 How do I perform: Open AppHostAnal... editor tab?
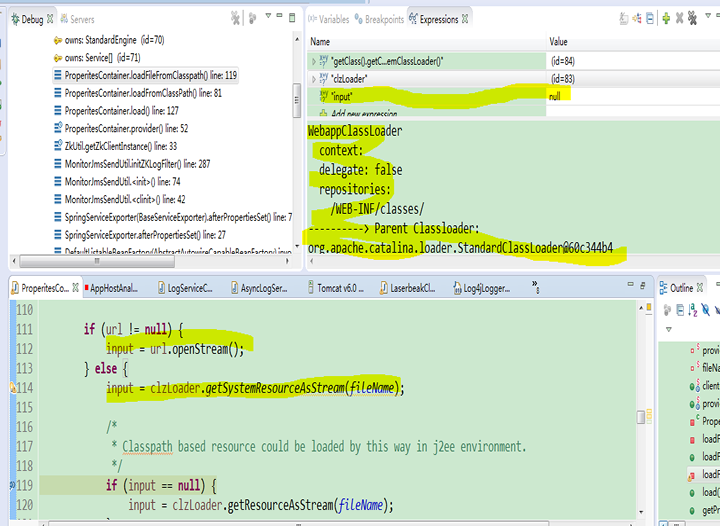click(x=113, y=288)
